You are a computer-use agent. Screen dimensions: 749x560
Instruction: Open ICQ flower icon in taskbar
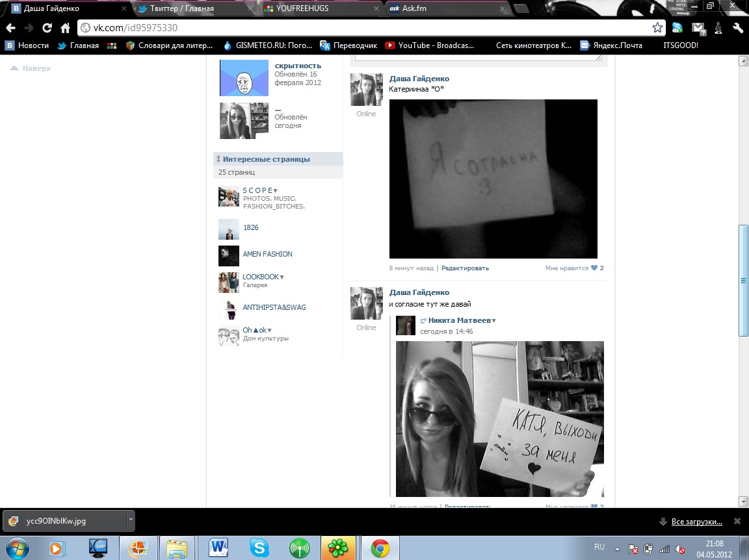pyautogui.click(x=337, y=548)
